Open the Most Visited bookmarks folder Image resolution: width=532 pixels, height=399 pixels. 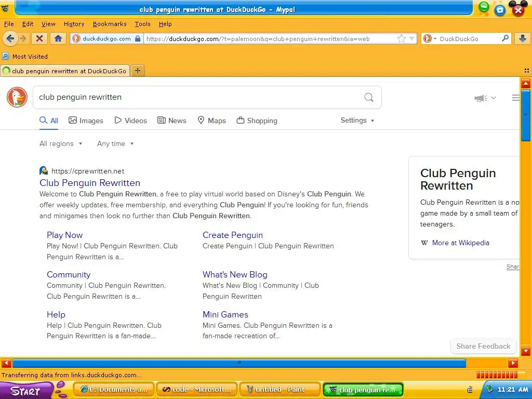coord(25,56)
